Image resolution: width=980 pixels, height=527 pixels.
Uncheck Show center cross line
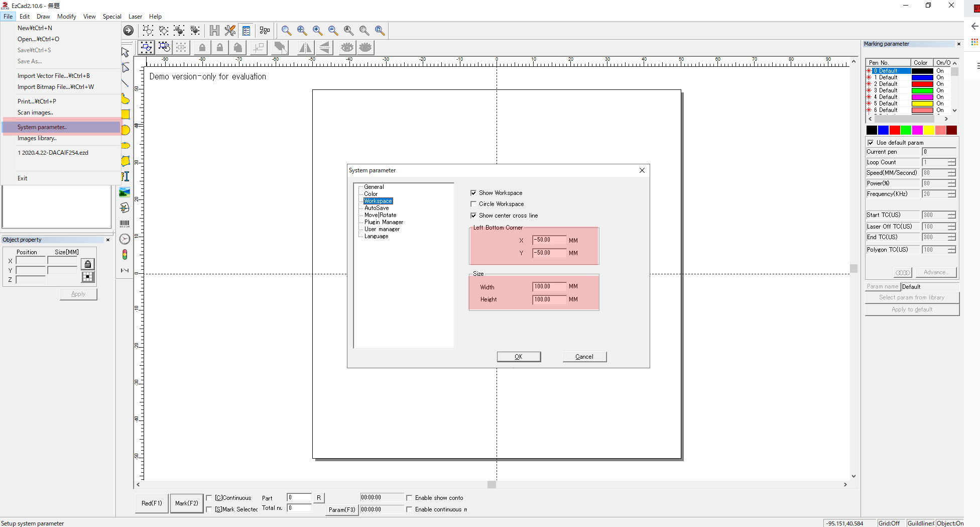473,216
